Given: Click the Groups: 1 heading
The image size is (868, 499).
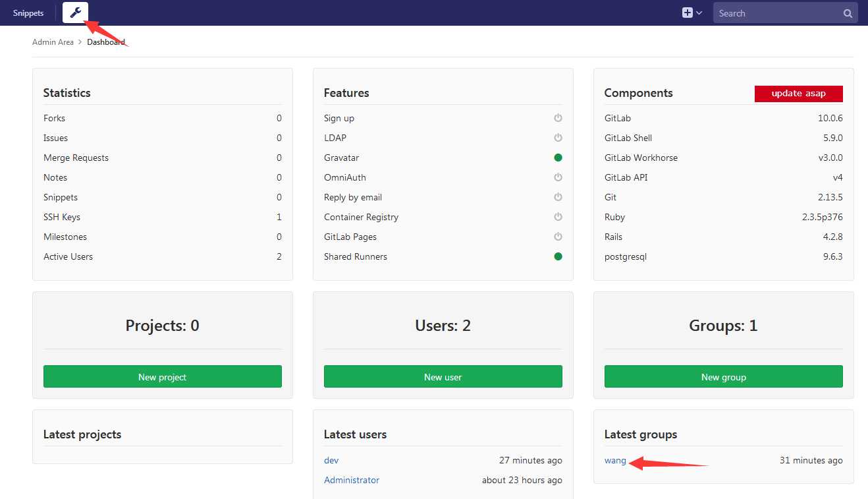Looking at the screenshot, I should point(724,325).
